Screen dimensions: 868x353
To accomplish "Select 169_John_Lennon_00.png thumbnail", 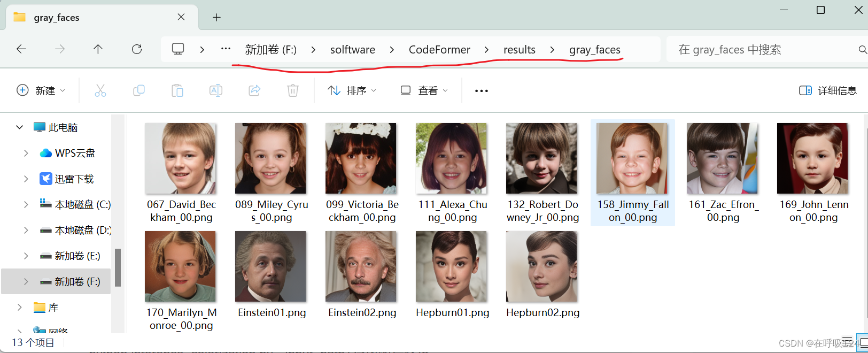I will pos(812,158).
